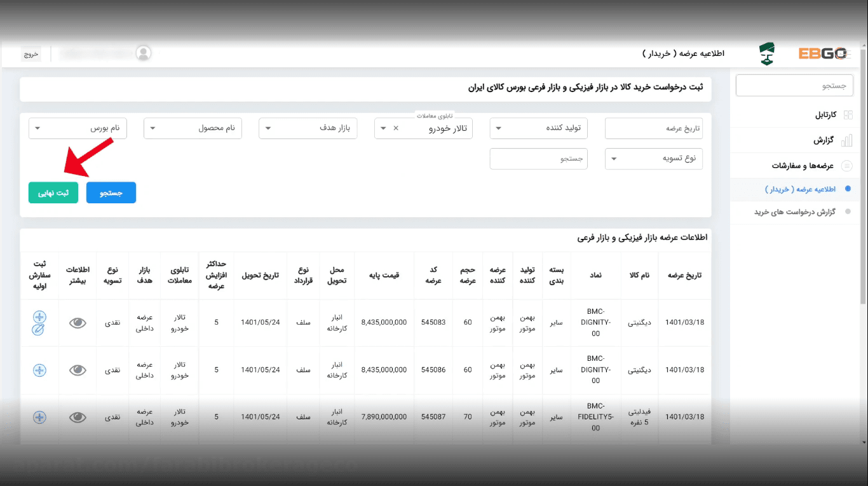Open the بازار هدف dropdown
The image size is (868, 486).
pyautogui.click(x=308, y=128)
